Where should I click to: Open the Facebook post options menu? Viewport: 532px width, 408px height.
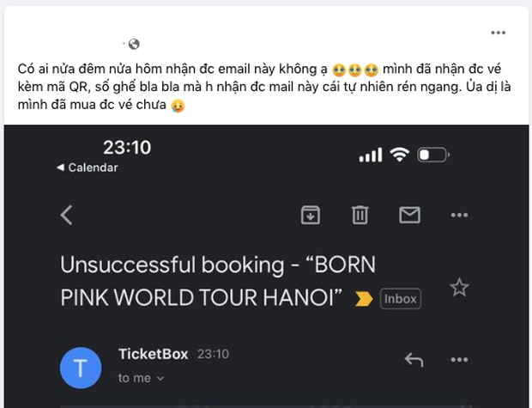[x=499, y=33]
